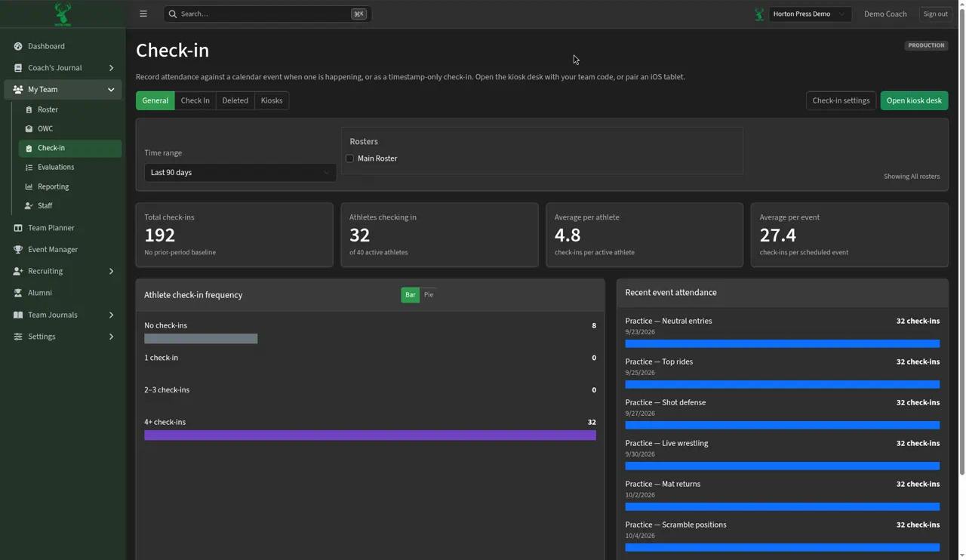Click the search magnifier icon
The image size is (966, 560).
(173, 14)
